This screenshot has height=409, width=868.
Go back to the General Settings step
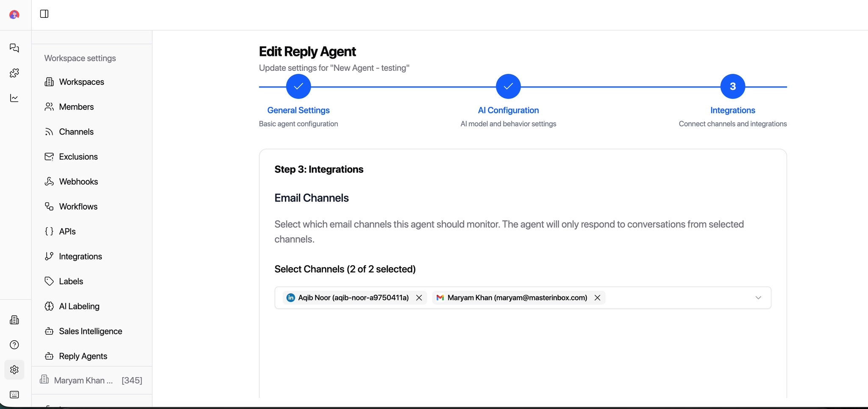[x=298, y=86]
